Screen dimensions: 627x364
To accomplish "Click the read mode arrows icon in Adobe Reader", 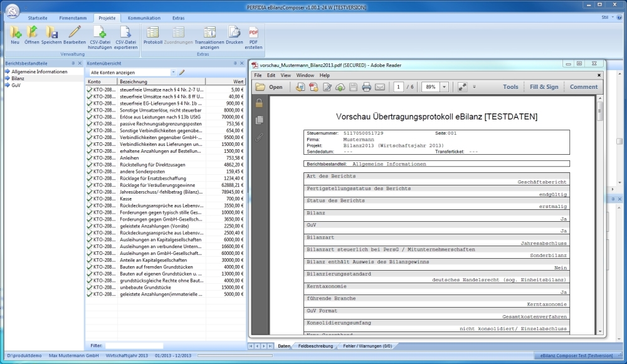I will point(462,86).
